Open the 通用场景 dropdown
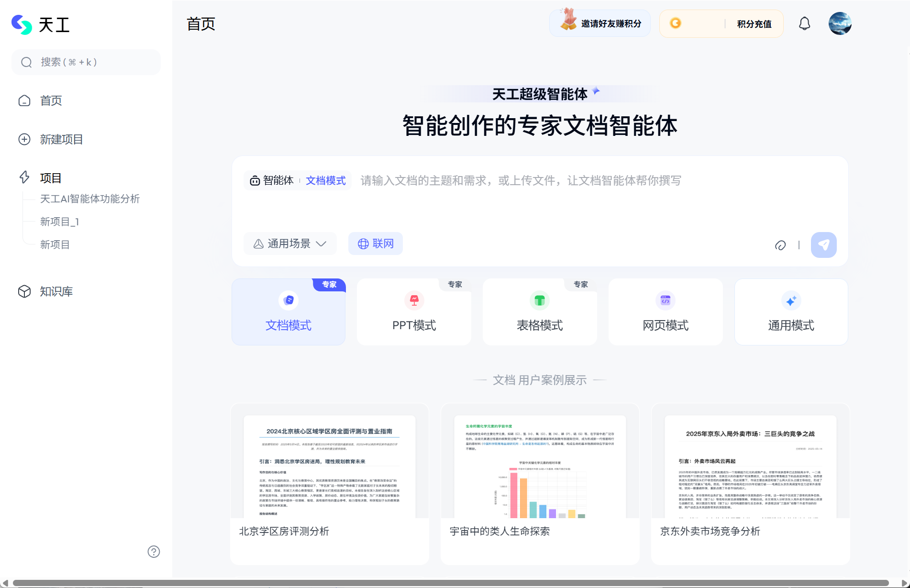 click(x=289, y=244)
